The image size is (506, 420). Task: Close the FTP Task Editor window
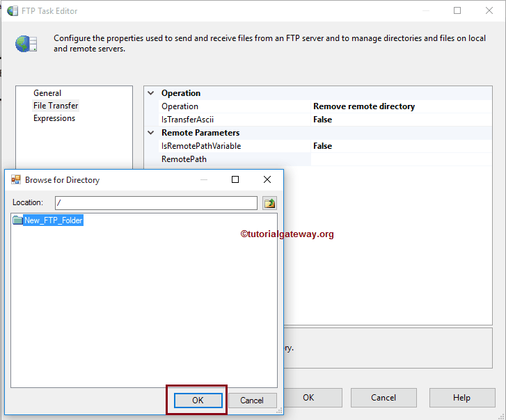pos(489,10)
